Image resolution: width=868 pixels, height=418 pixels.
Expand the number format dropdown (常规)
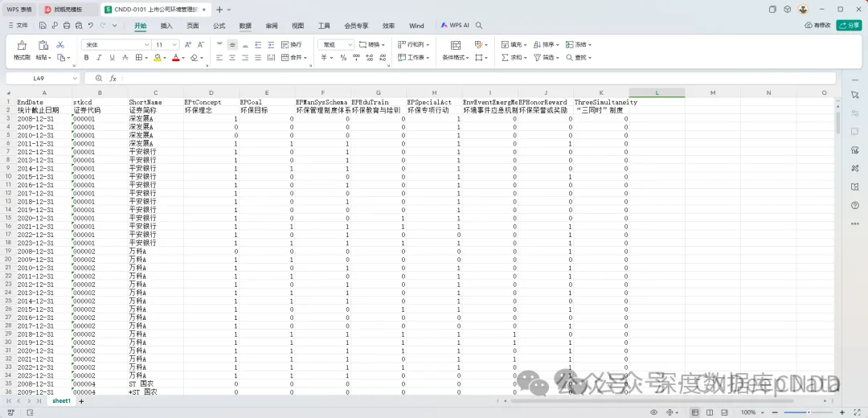(335, 45)
